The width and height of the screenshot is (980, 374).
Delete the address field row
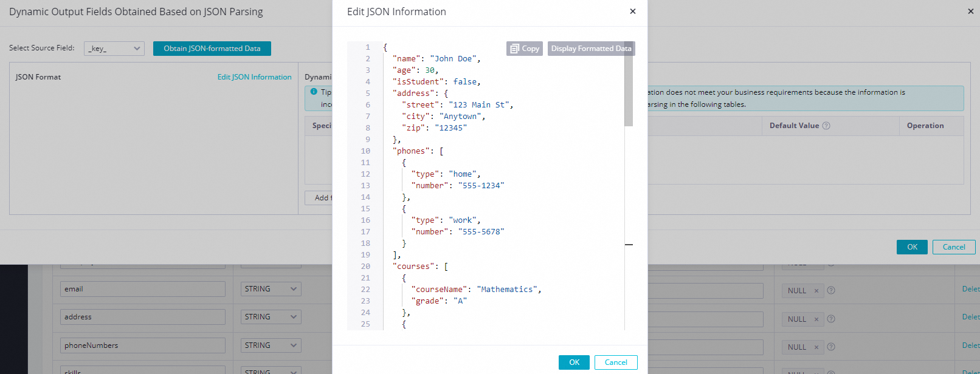coord(971,317)
